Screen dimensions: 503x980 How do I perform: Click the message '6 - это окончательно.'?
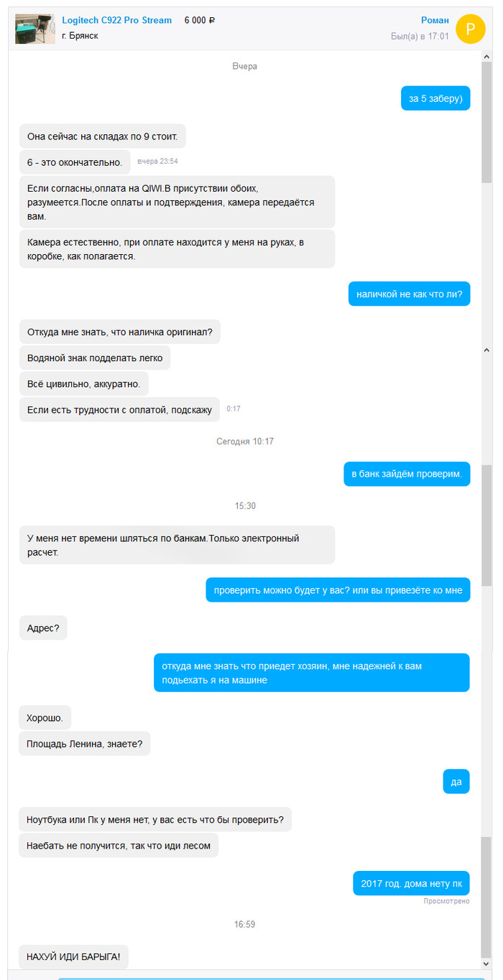click(75, 162)
